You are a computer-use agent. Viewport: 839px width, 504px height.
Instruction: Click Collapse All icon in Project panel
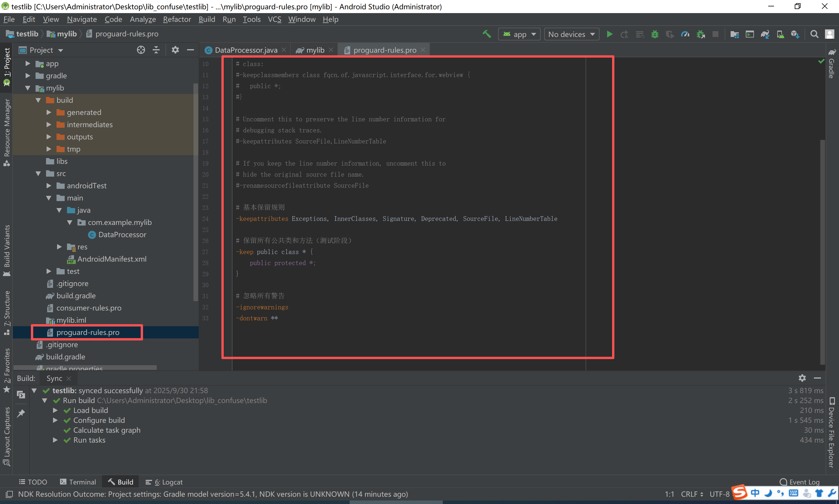(156, 50)
